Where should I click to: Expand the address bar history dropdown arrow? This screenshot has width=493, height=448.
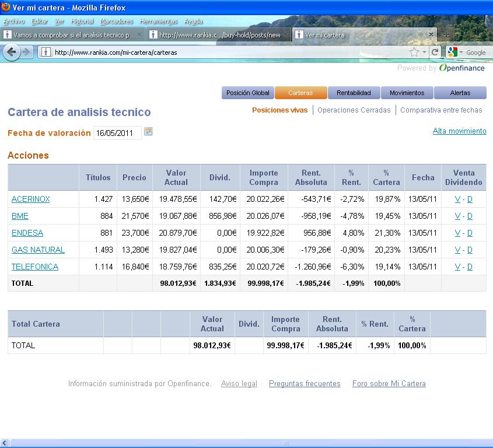coord(424,52)
